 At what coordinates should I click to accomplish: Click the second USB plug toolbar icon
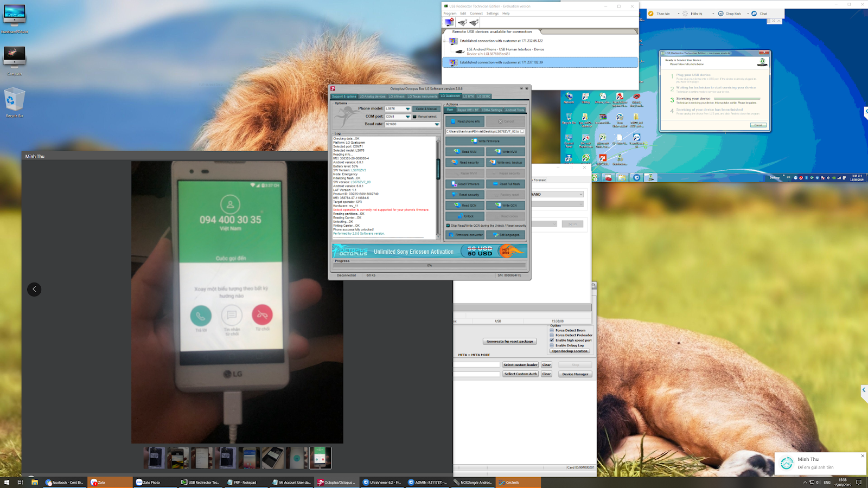474,22
